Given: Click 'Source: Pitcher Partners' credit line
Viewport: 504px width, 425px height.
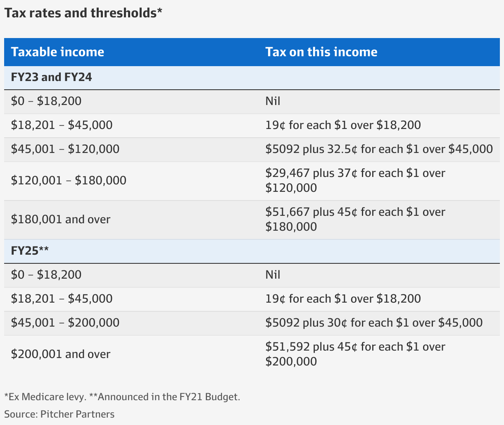Looking at the screenshot, I should 59,414.
